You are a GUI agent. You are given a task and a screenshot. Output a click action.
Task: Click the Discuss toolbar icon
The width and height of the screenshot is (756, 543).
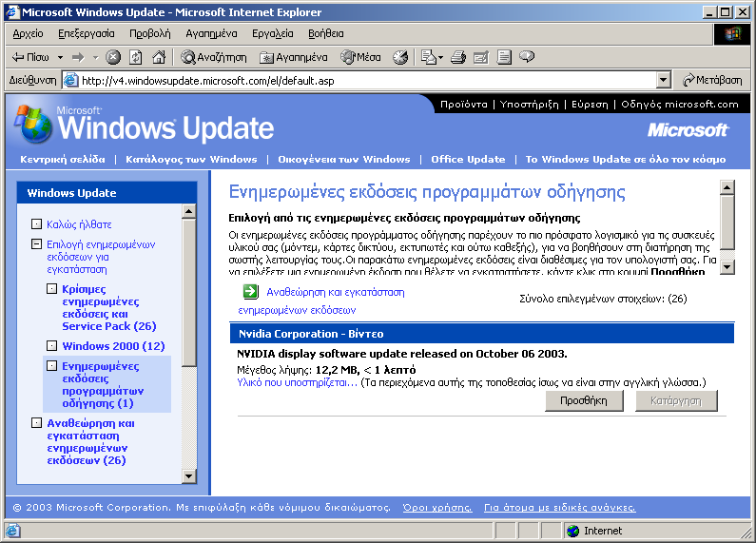504,57
